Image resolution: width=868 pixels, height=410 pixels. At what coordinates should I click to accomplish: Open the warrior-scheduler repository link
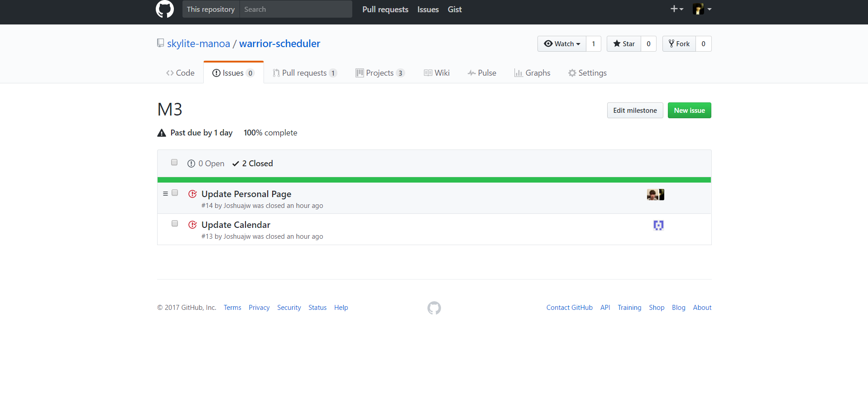[279, 43]
